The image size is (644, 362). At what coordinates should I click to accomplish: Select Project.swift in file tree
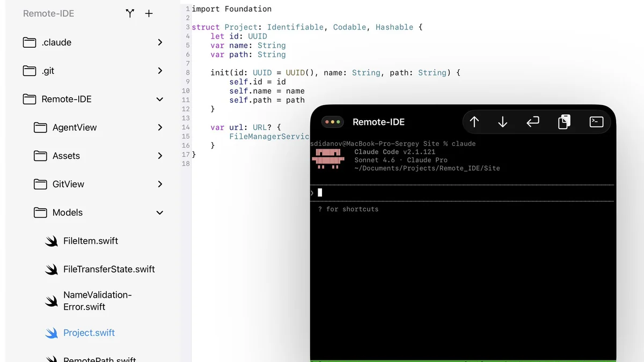[89, 333]
